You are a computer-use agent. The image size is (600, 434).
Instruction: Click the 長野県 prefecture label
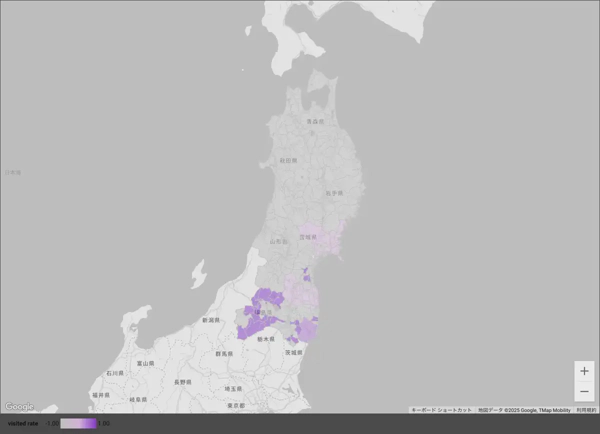(182, 382)
